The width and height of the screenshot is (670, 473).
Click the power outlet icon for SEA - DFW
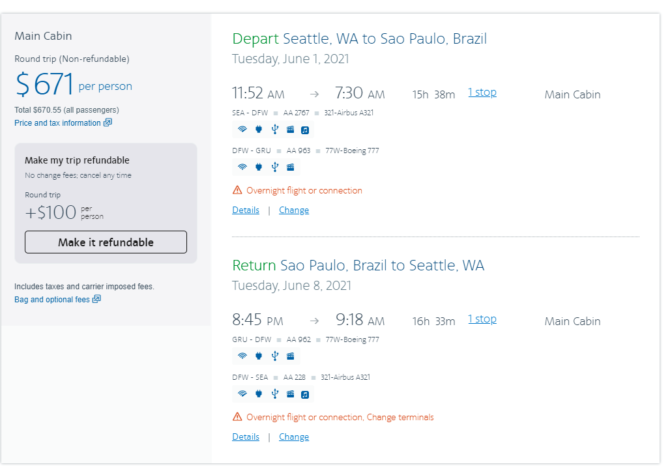259,129
